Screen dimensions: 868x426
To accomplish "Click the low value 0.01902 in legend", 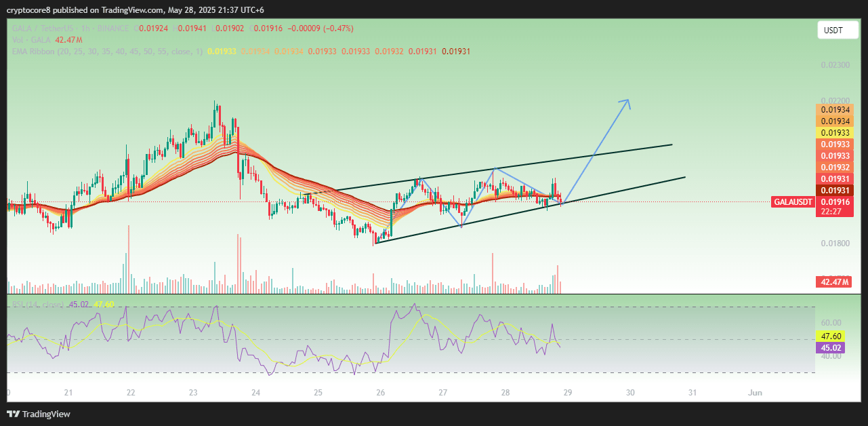I will [228, 28].
